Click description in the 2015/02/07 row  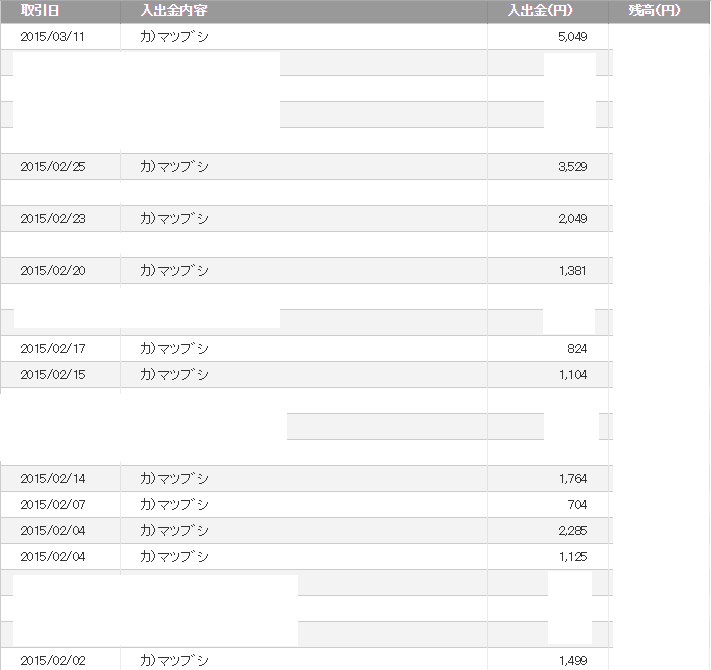point(174,505)
